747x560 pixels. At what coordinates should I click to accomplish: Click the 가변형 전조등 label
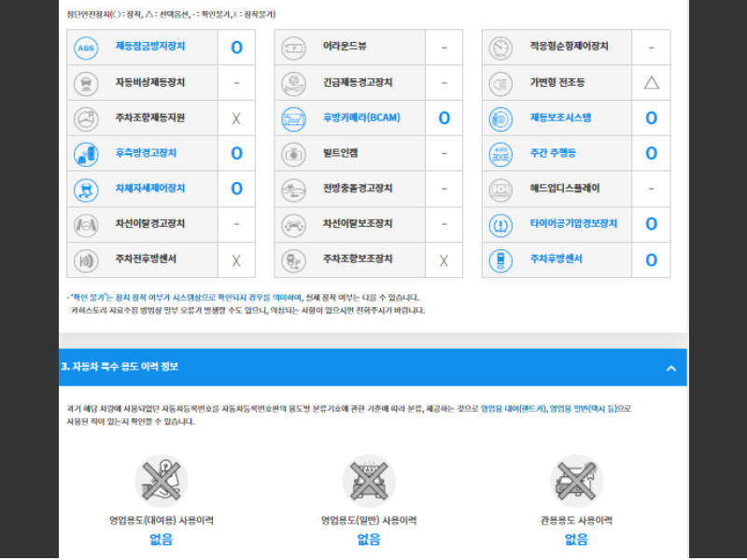pyautogui.click(x=557, y=82)
